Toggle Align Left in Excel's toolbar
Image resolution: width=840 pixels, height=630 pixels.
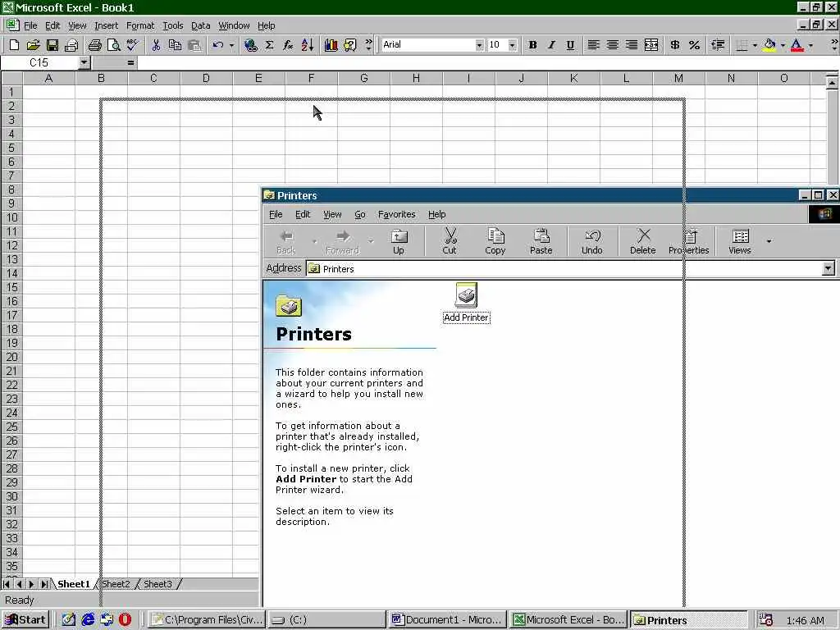click(594, 45)
